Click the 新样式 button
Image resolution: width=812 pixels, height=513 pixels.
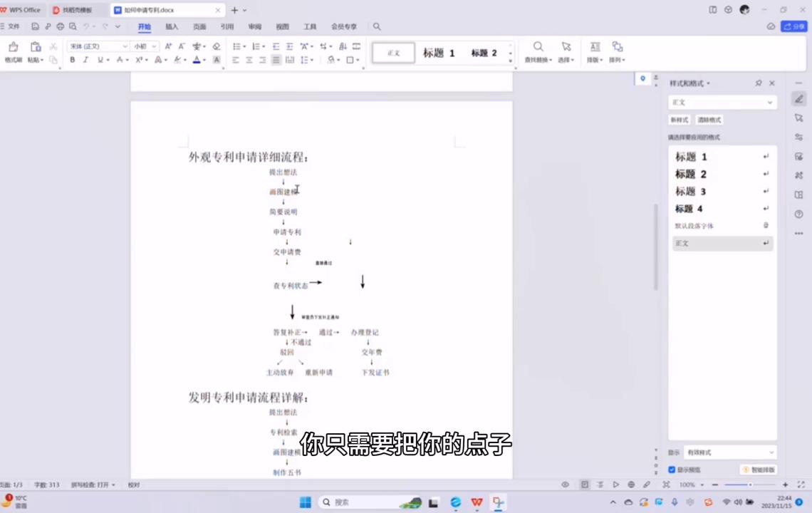pyautogui.click(x=680, y=120)
